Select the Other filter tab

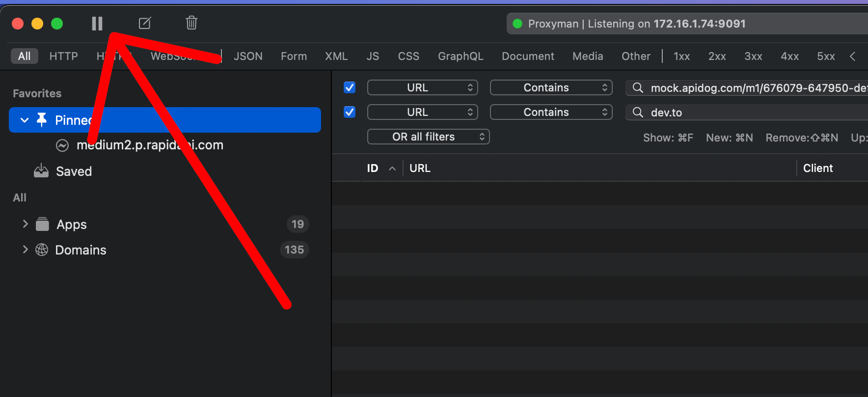tap(636, 56)
